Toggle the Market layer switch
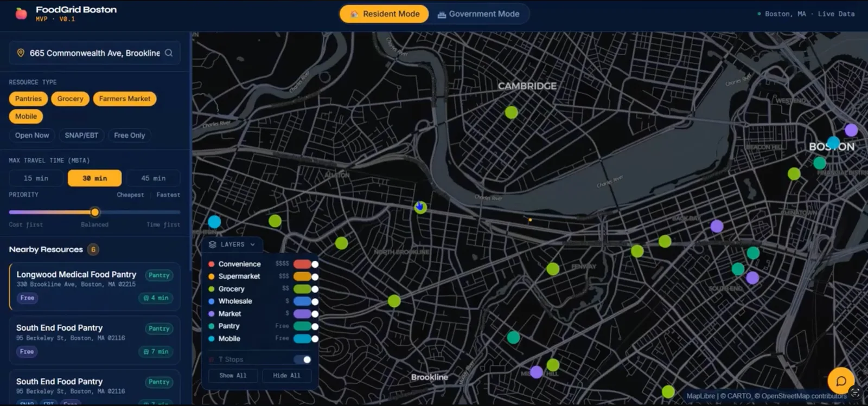 click(306, 314)
